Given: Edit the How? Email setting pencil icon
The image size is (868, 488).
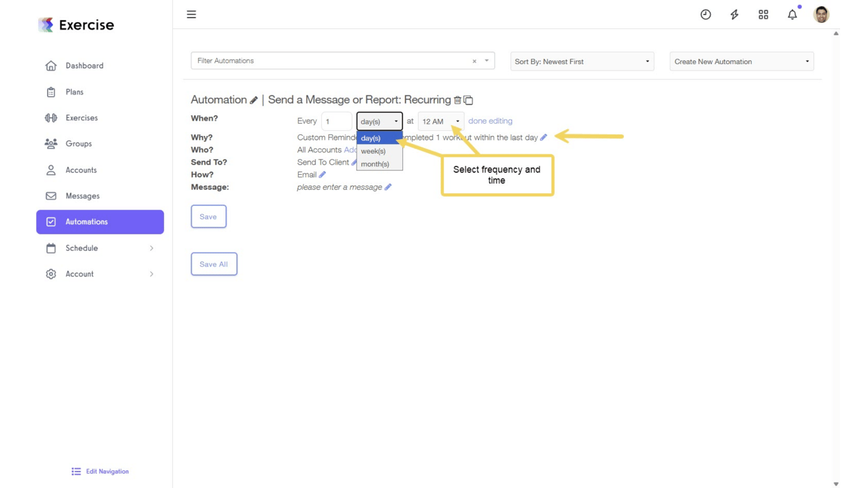Looking at the screenshot, I should (322, 174).
